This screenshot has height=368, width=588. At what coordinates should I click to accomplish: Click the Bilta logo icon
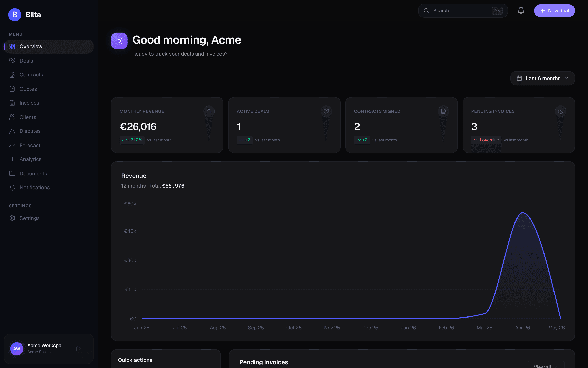[14, 15]
